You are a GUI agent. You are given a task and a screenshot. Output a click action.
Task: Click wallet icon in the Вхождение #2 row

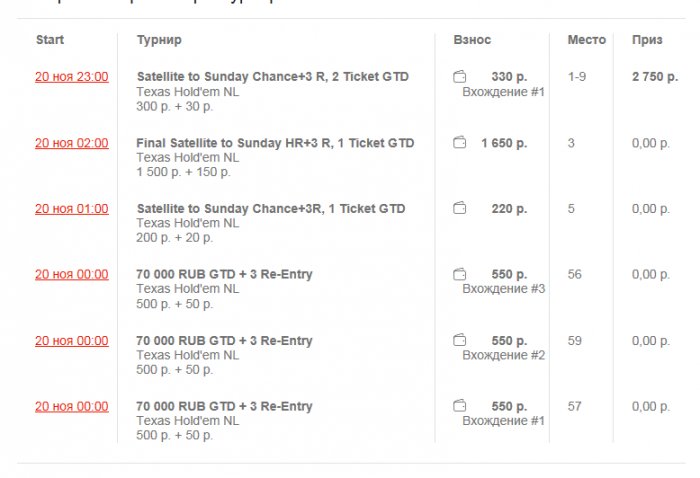(x=460, y=341)
